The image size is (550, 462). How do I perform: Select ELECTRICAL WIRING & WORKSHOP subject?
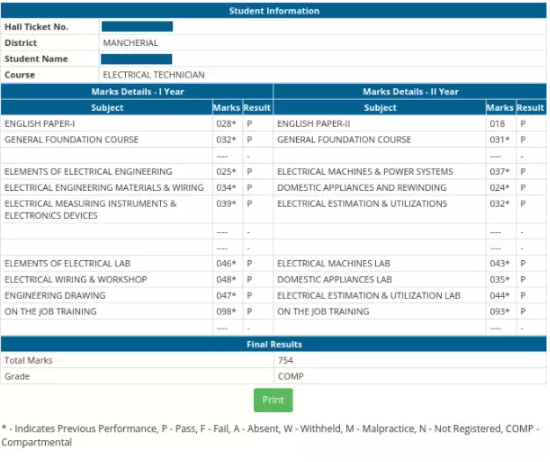75,280
